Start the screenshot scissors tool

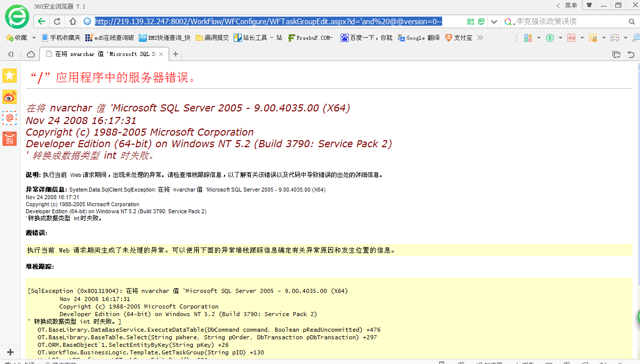coord(593,38)
